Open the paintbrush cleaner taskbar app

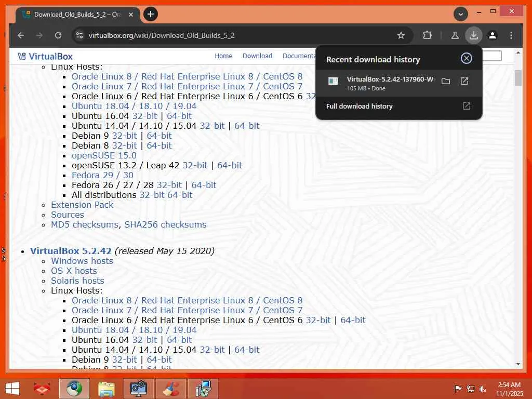[x=170, y=389]
